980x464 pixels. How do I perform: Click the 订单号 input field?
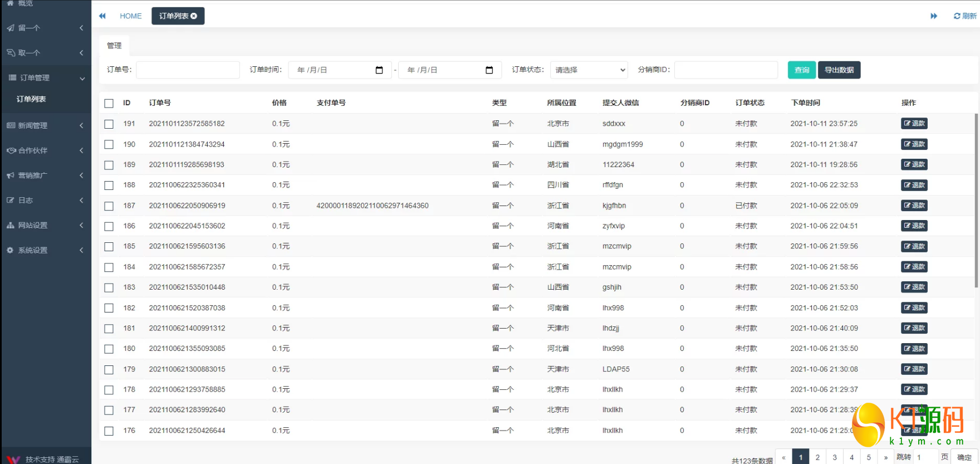(x=188, y=70)
